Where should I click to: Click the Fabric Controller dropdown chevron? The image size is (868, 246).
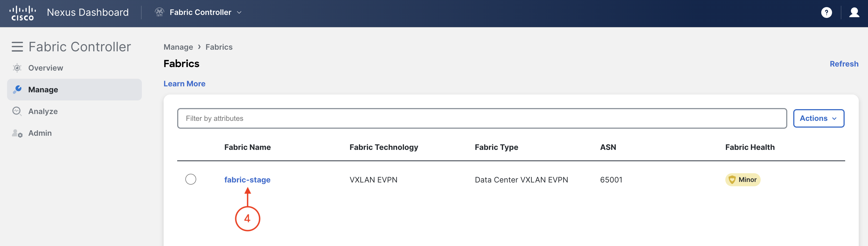[x=239, y=12]
